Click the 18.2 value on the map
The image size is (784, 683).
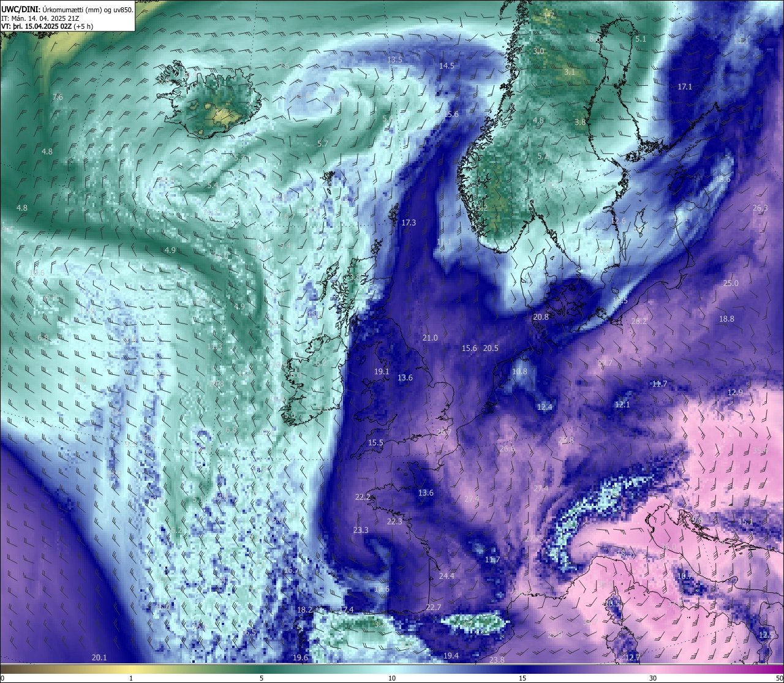click(304, 609)
